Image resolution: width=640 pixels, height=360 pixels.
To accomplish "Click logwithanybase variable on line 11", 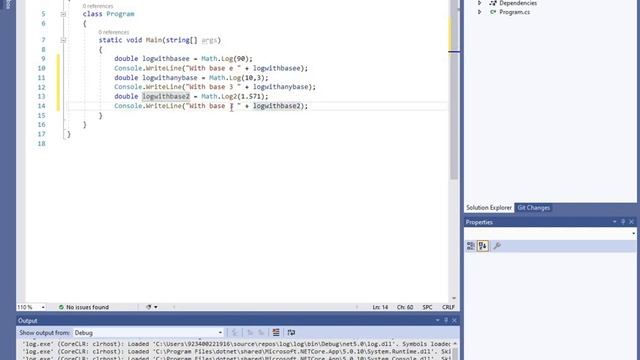I will [x=170, y=78].
